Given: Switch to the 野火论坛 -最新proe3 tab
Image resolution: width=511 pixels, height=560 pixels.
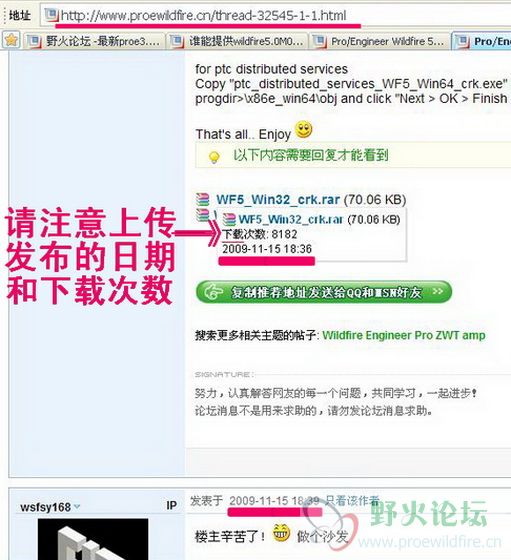Looking at the screenshot, I should tap(94, 41).
